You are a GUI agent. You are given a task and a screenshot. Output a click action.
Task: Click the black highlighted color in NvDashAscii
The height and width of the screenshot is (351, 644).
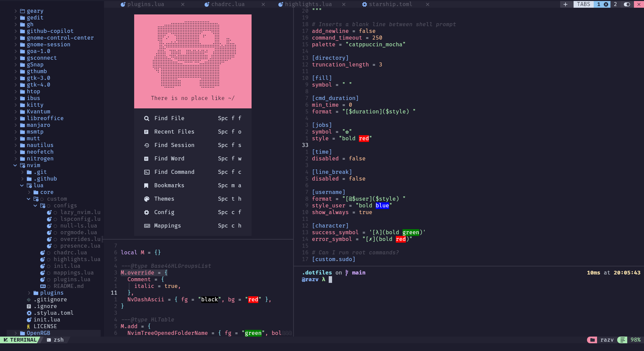tap(210, 300)
